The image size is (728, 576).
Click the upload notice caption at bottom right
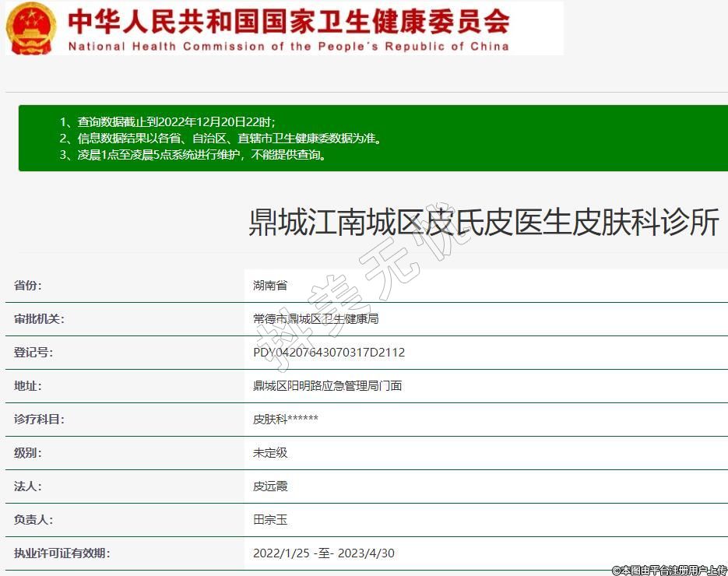coord(669,570)
